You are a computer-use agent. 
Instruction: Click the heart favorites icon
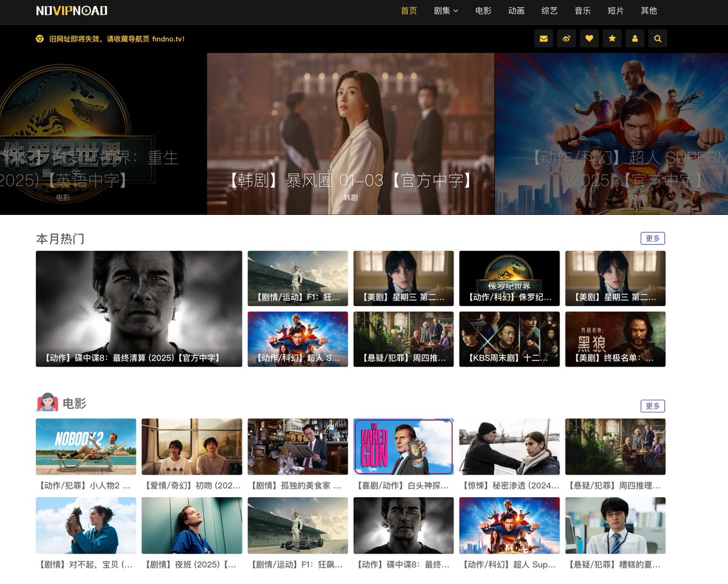589,39
